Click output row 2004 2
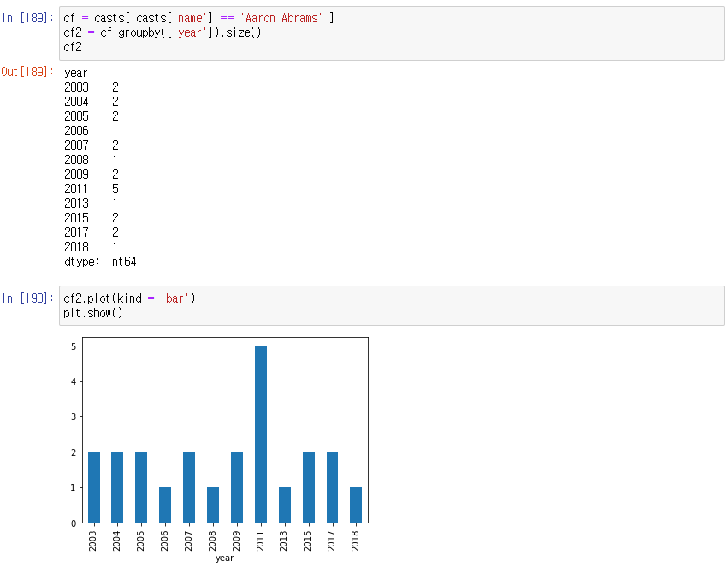Image resolution: width=728 pixels, height=573 pixels. pos(92,102)
